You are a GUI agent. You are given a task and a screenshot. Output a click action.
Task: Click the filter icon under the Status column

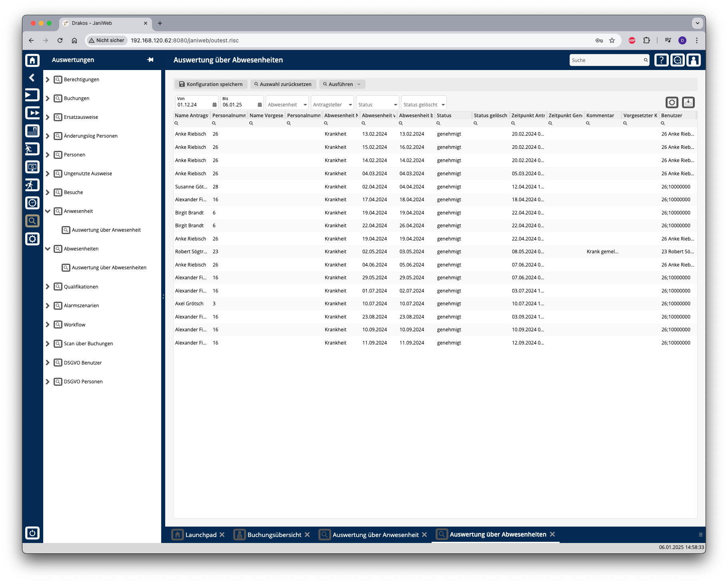pos(438,123)
